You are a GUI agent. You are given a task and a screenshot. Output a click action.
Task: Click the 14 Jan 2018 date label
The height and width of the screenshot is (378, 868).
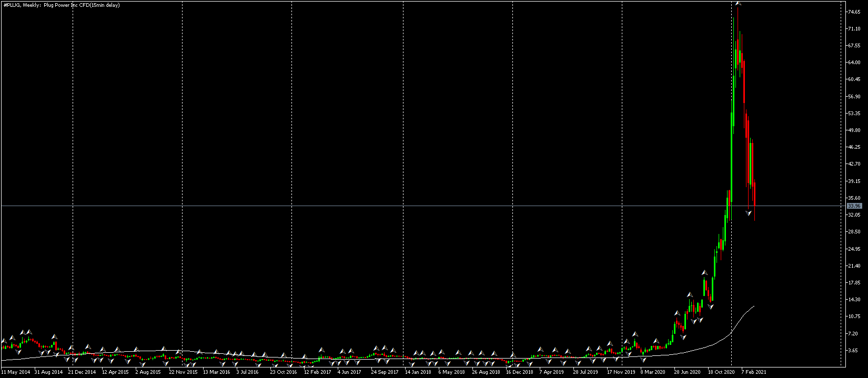(x=418, y=372)
